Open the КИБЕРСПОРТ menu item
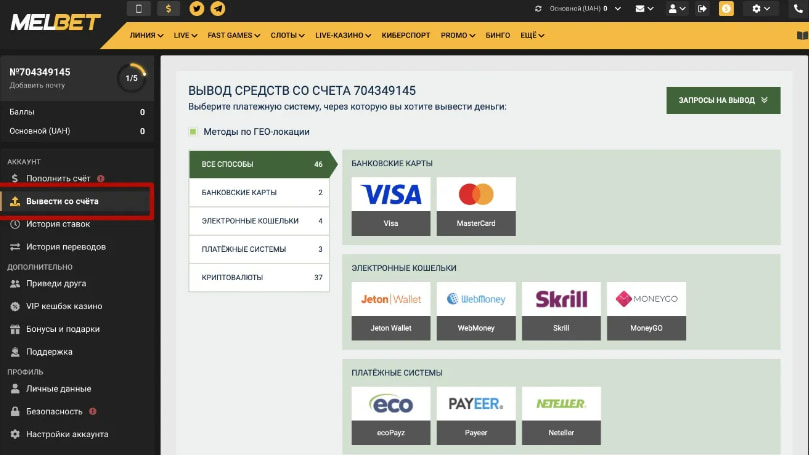Viewport: 809px width, 455px height. (x=406, y=35)
